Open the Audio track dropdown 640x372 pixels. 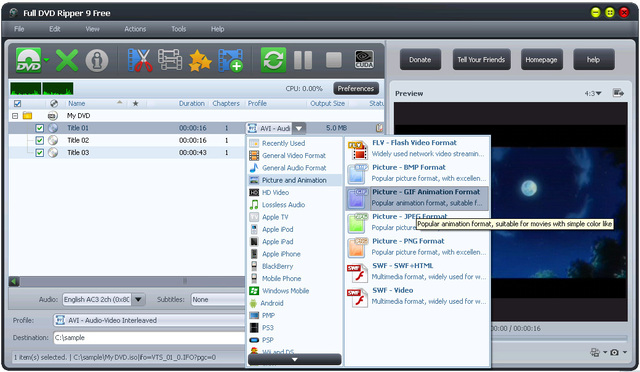coord(138,300)
